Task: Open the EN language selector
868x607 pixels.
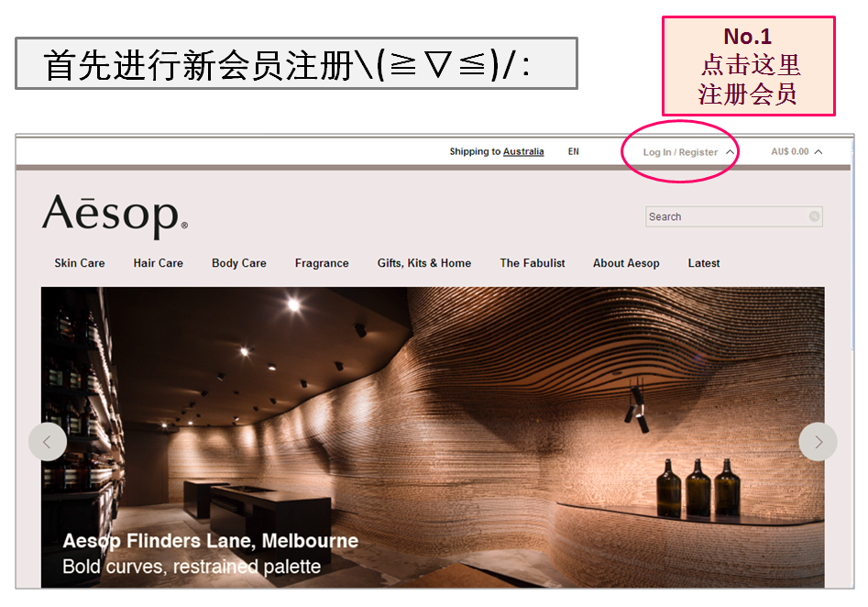Action: click(574, 151)
